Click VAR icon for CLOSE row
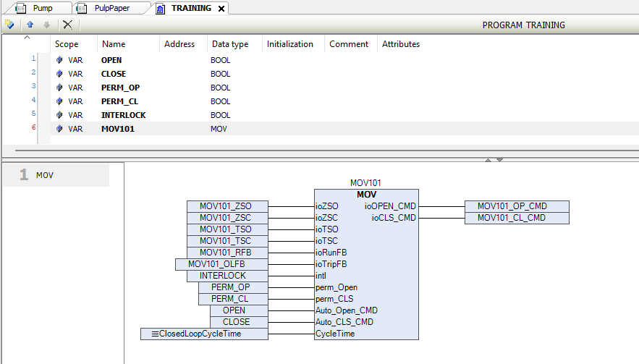Screen dimensions: 639x364 click(59, 74)
